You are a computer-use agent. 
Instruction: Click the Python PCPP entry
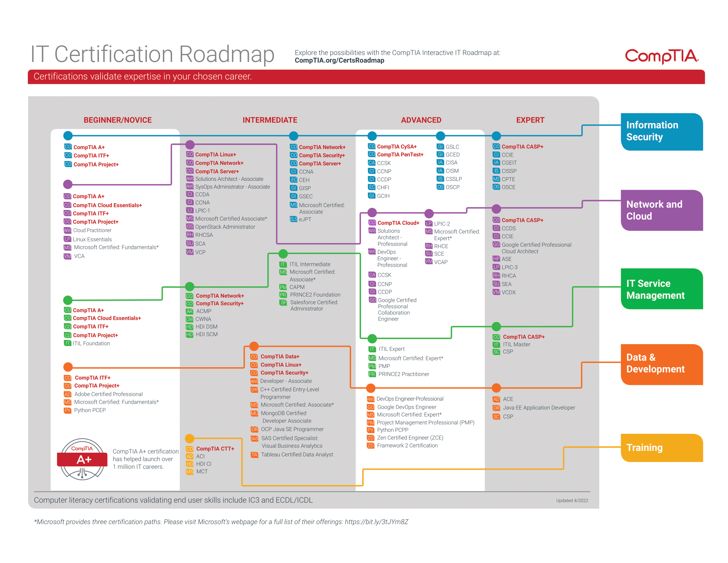[393, 430]
